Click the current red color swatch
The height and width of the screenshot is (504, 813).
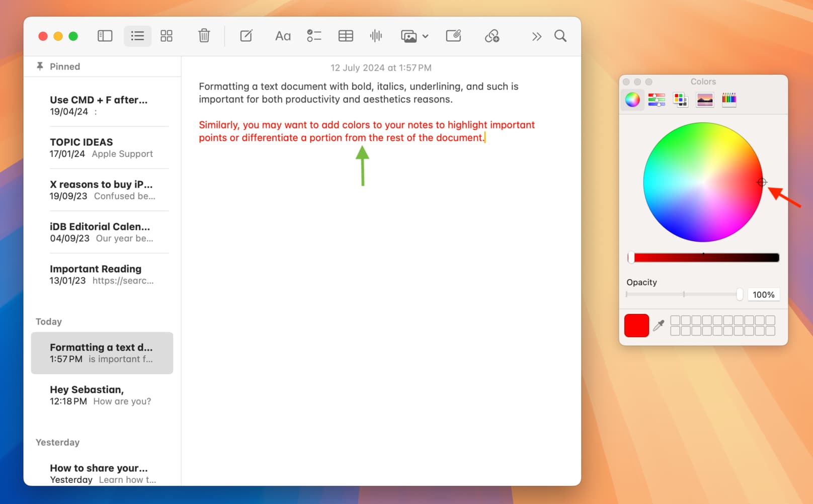click(x=636, y=326)
